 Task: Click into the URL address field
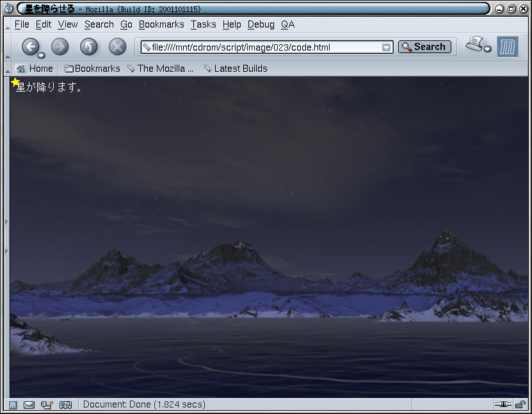pyautogui.click(x=266, y=47)
